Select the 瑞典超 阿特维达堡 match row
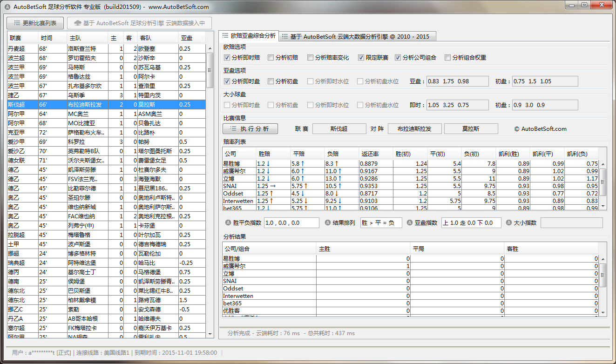 (106, 263)
